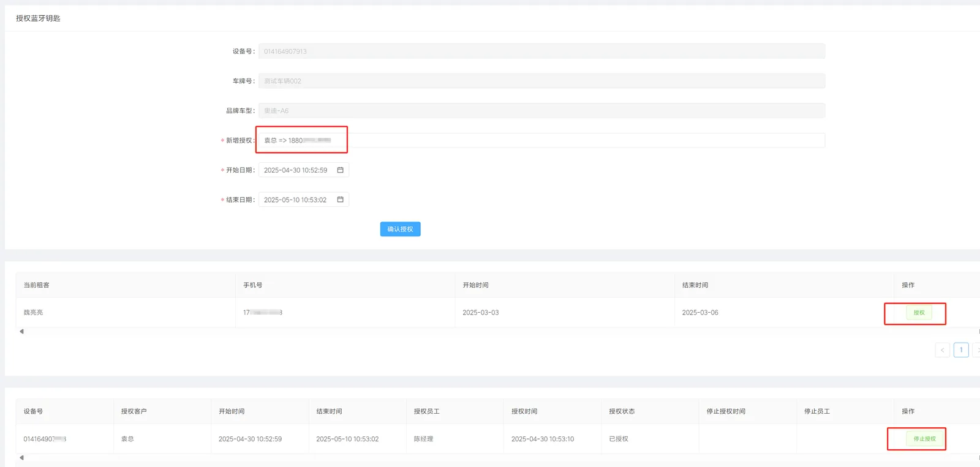
Task: Go to previous page arrow in pagination
Action: pos(943,350)
